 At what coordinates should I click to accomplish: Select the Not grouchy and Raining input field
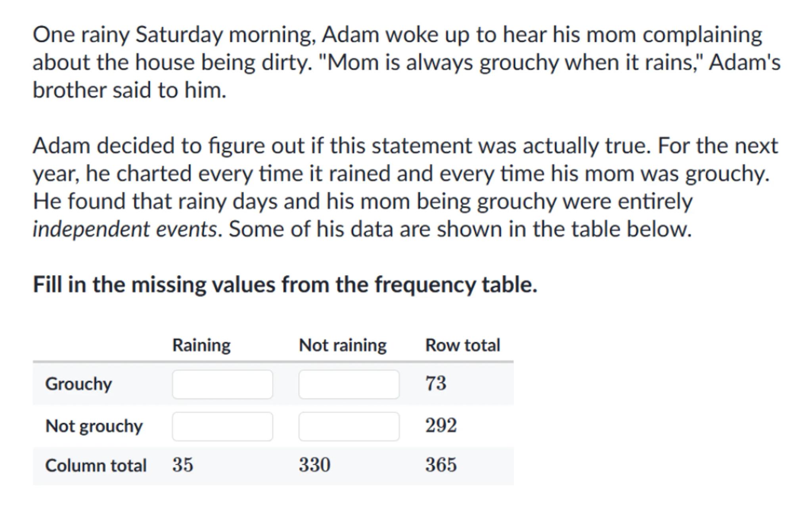[x=222, y=426]
